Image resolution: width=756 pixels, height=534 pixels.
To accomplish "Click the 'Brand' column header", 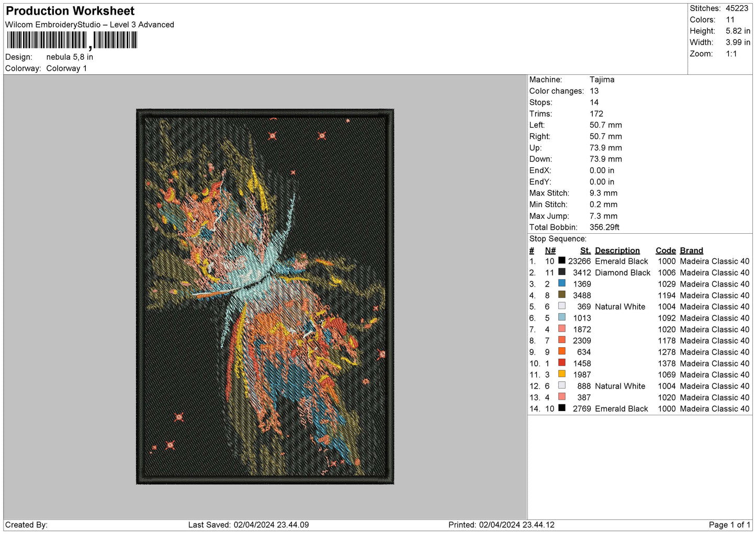I will click(692, 251).
